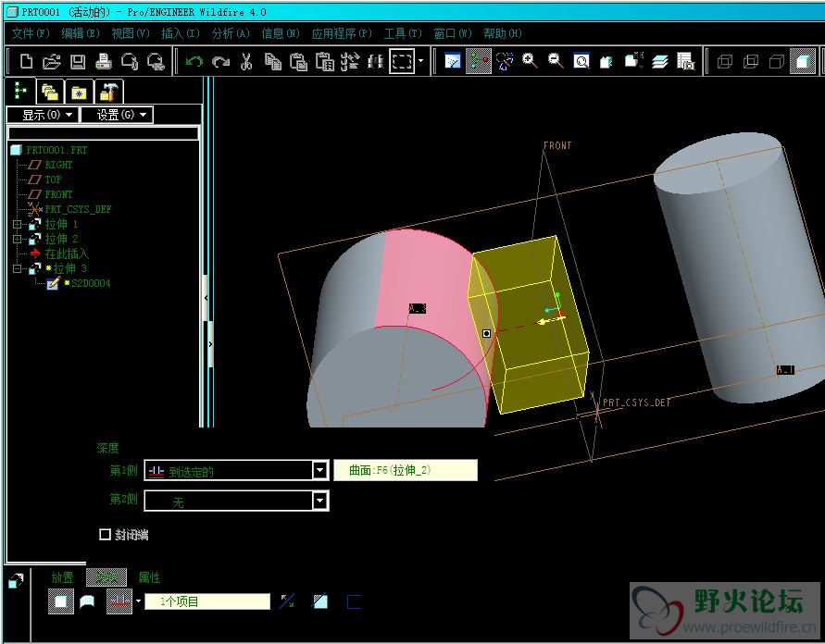Image resolution: width=825 pixels, height=644 pixels.
Task: Open the 属性 dashboard tab
Action: 149,577
